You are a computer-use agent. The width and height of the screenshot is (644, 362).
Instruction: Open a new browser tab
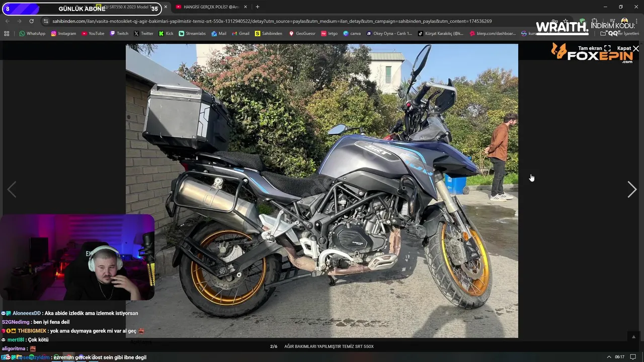pos(257,7)
